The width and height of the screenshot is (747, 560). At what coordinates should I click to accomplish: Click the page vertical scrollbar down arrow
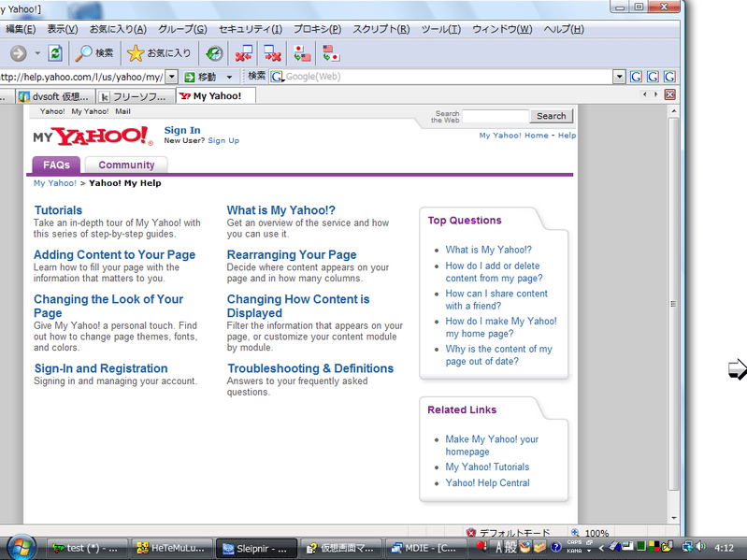coord(674,518)
